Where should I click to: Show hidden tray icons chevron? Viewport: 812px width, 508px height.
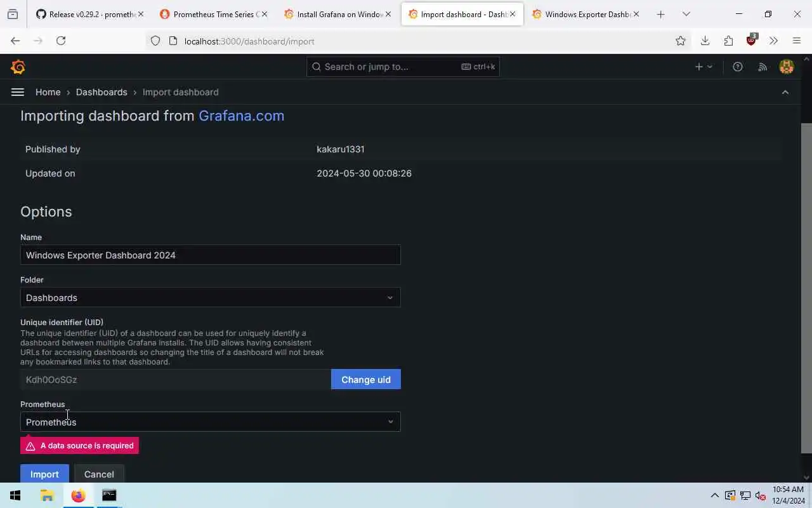tap(714, 495)
